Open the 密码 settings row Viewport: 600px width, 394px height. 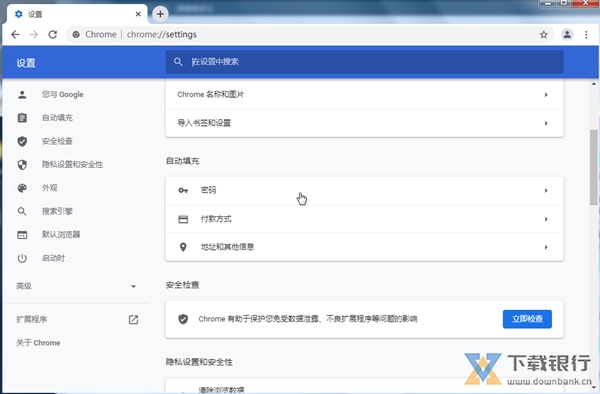[x=364, y=190]
